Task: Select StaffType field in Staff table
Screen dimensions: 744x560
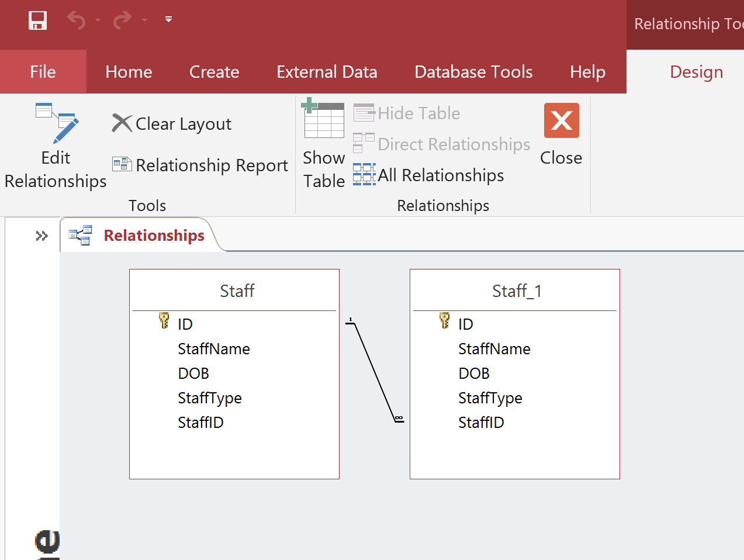Action: point(210,398)
